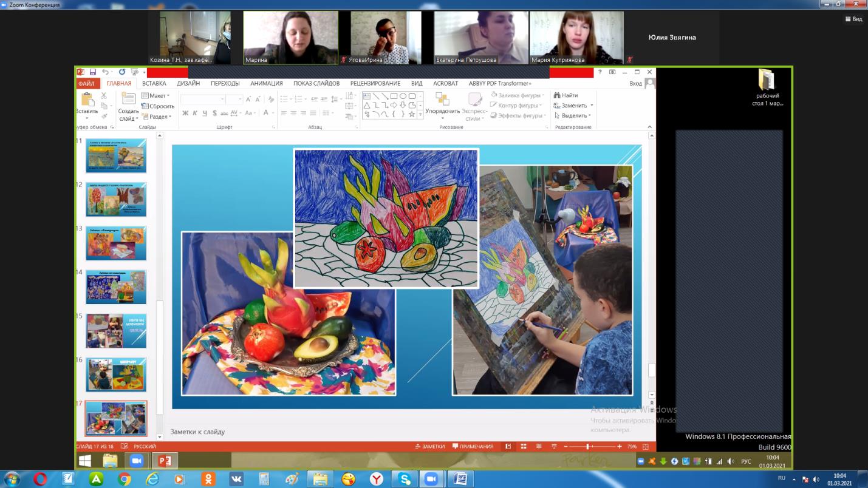Click the Paste (Вставить) clipboard icon
Viewport: 868px width, 488px height.
click(87, 100)
